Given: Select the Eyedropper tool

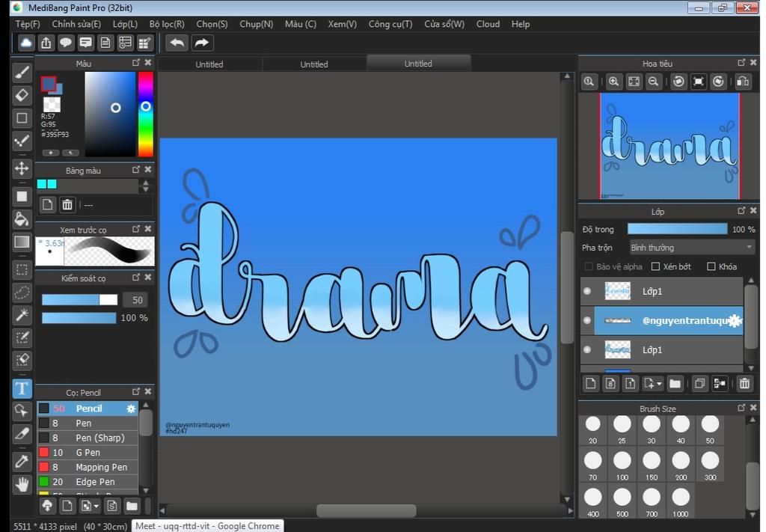Looking at the screenshot, I should (x=22, y=462).
